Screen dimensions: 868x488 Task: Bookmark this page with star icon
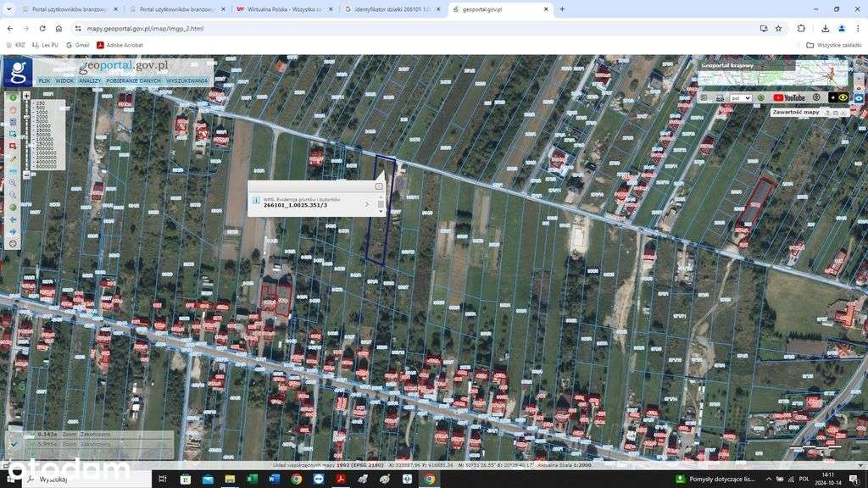coord(779,28)
